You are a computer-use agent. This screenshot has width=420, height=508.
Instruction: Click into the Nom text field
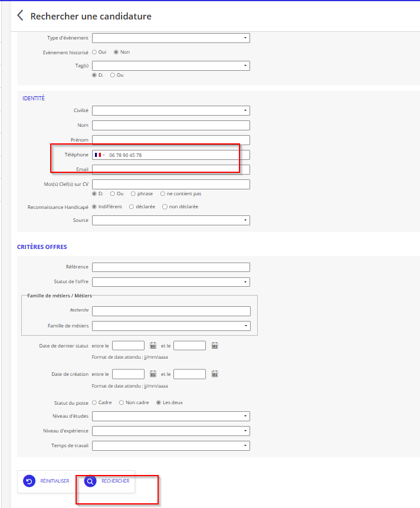point(170,126)
